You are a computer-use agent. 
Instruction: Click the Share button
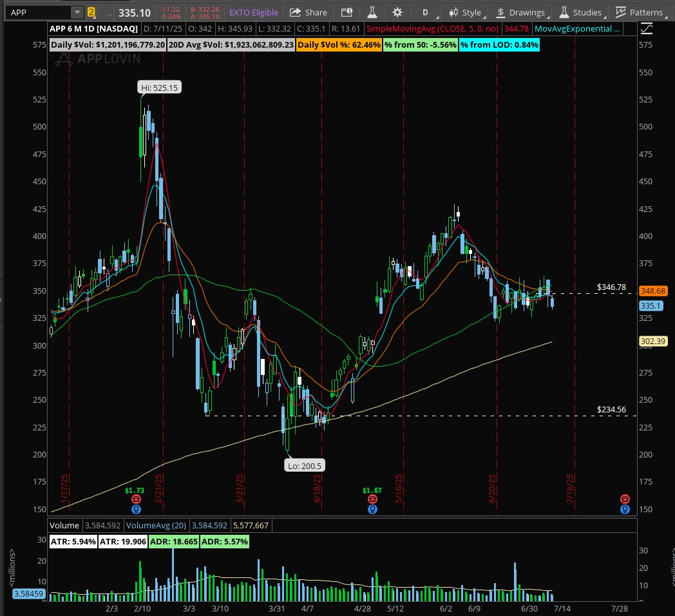tap(309, 12)
